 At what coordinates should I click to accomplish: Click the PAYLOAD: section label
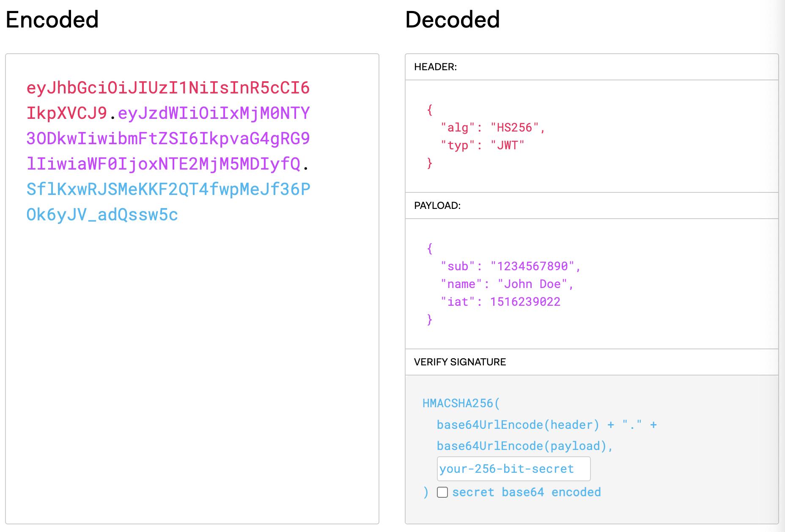click(x=437, y=206)
